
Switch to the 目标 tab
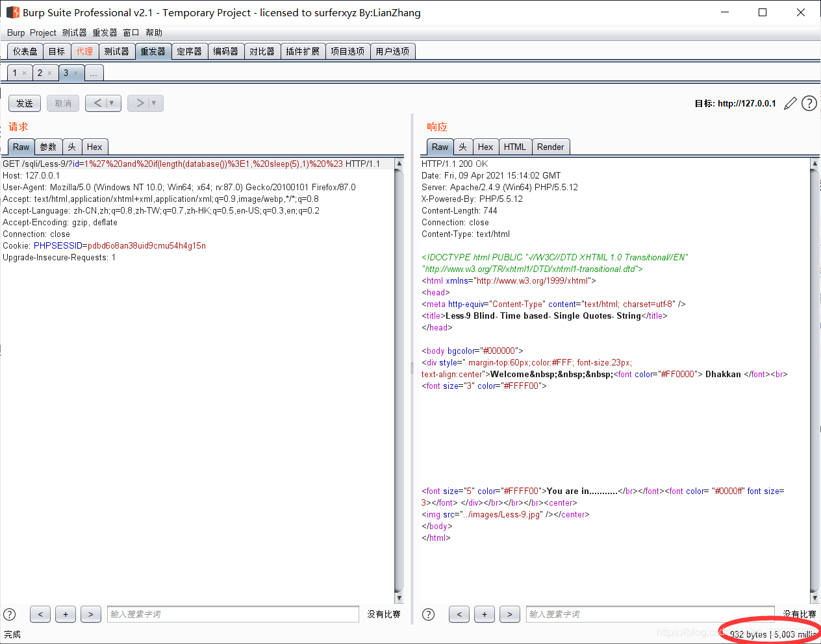[x=57, y=51]
